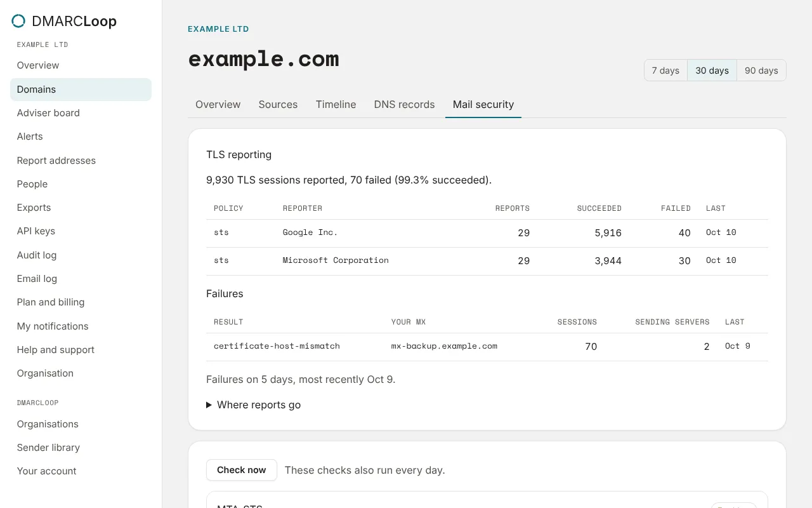Click the REPORTER column header

tap(303, 208)
